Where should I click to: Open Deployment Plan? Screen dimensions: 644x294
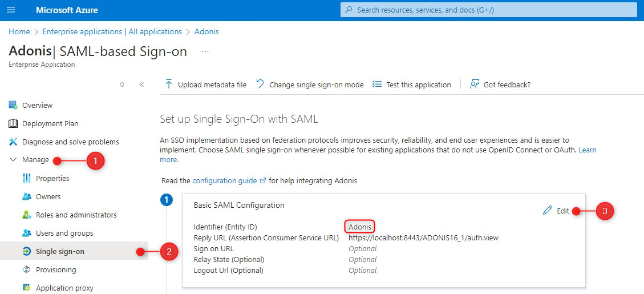50,124
